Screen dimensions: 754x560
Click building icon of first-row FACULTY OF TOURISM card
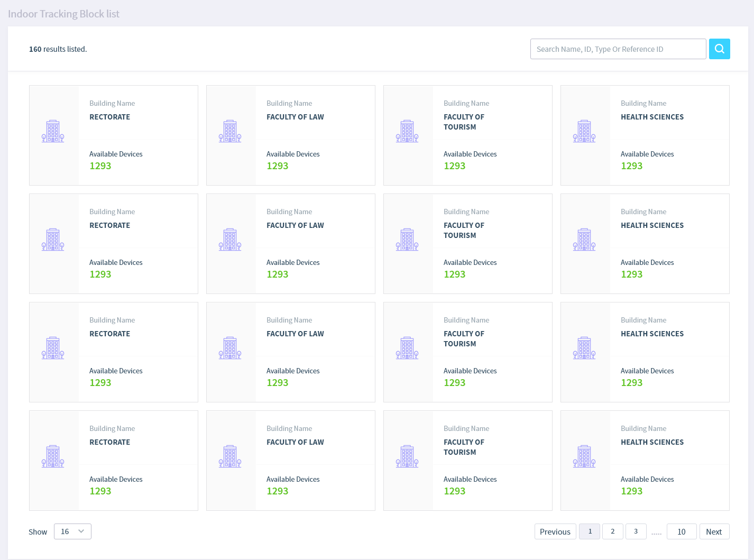tap(407, 131)
